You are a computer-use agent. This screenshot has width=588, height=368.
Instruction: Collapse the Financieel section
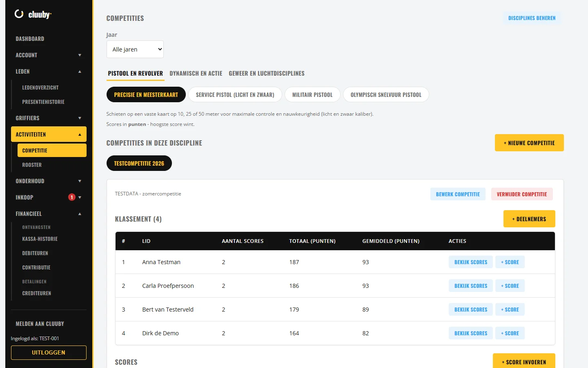pos(49,213)
